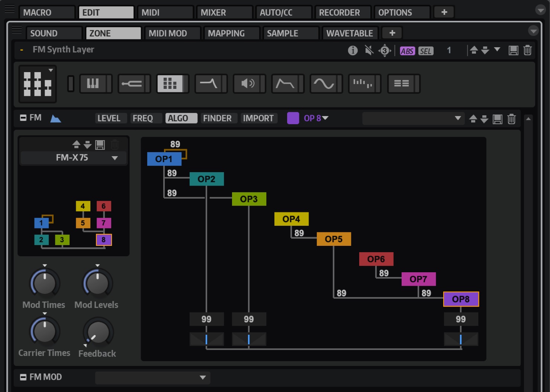Open the IMPORT page

coord(258,118)
